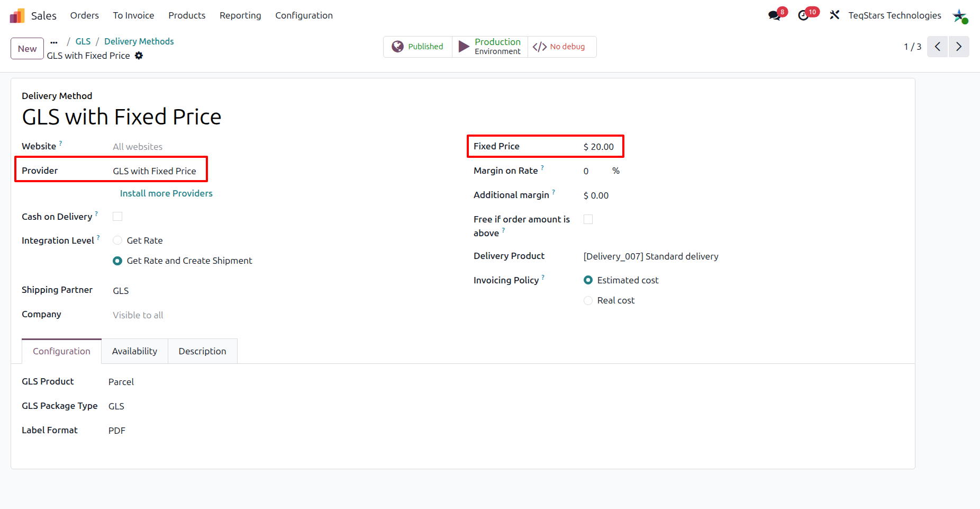
Task: Select Get Rate and Create Shipment option
Action: click(117, 261)
